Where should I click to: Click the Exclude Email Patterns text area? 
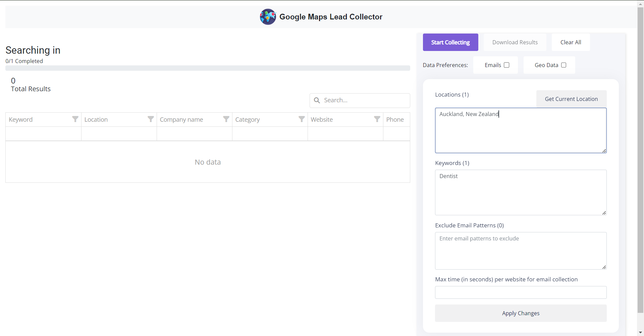point(521,251)
